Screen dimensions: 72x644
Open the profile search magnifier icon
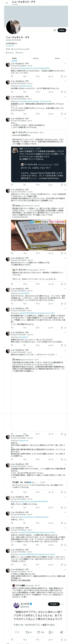pos(55,30)
